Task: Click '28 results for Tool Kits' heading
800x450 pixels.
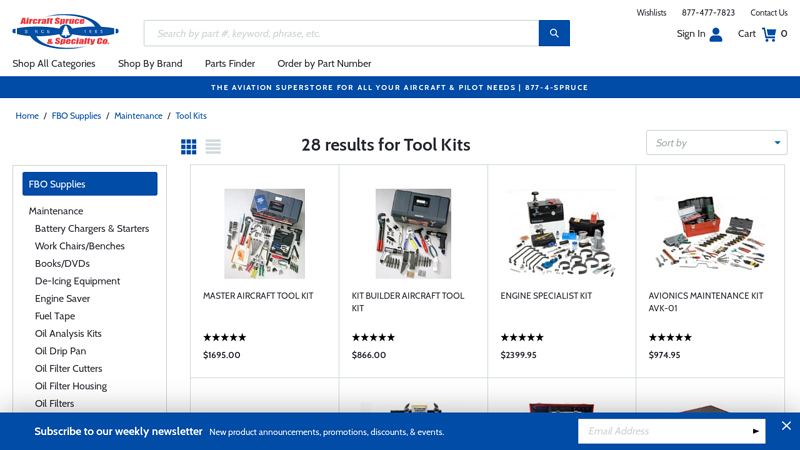Action: [386, 145]
